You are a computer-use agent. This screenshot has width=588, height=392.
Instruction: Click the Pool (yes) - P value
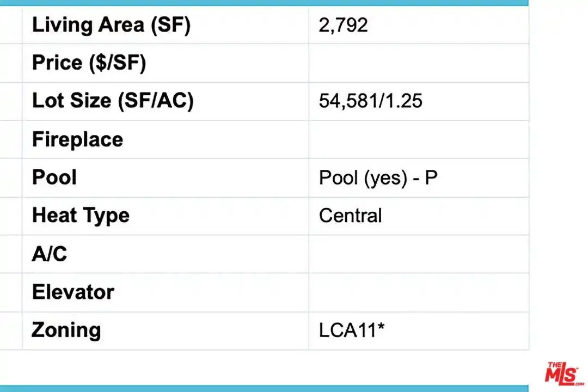(x=378, y=178)
